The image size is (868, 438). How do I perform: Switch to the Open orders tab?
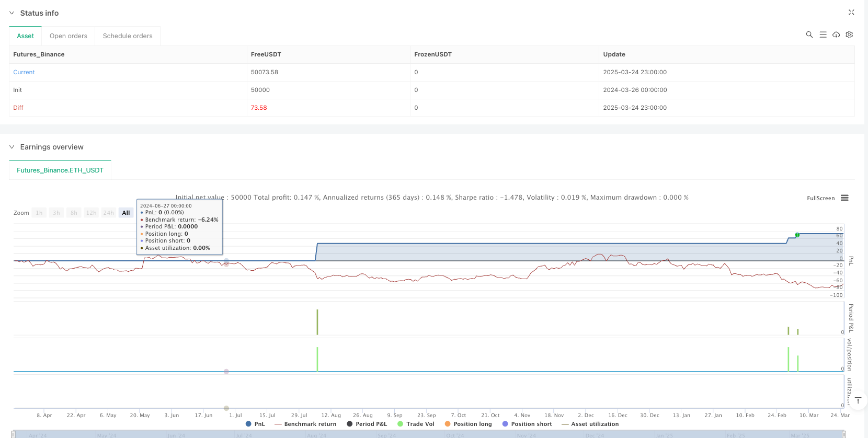(x=68, y=36)
